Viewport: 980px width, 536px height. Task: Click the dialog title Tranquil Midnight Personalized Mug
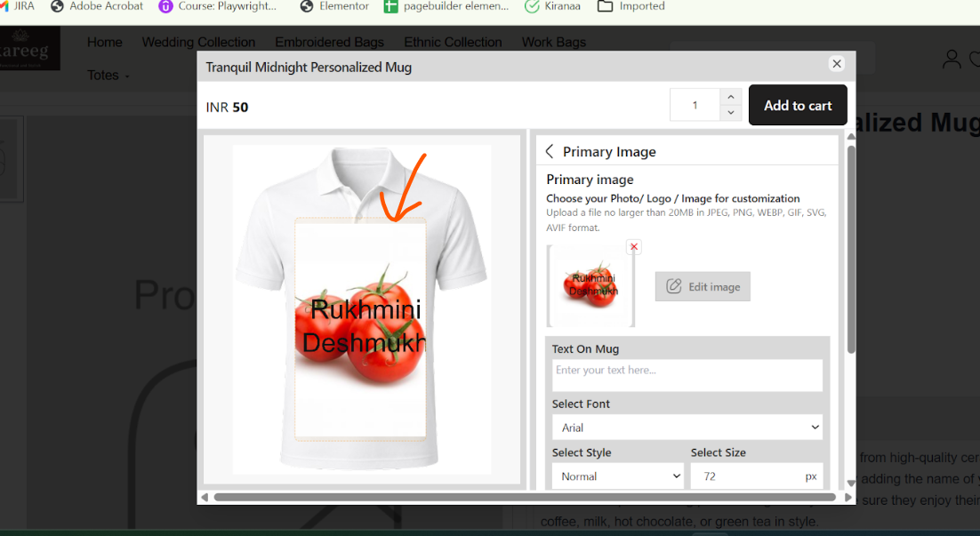pyautogui.click(x=309, y=67)
